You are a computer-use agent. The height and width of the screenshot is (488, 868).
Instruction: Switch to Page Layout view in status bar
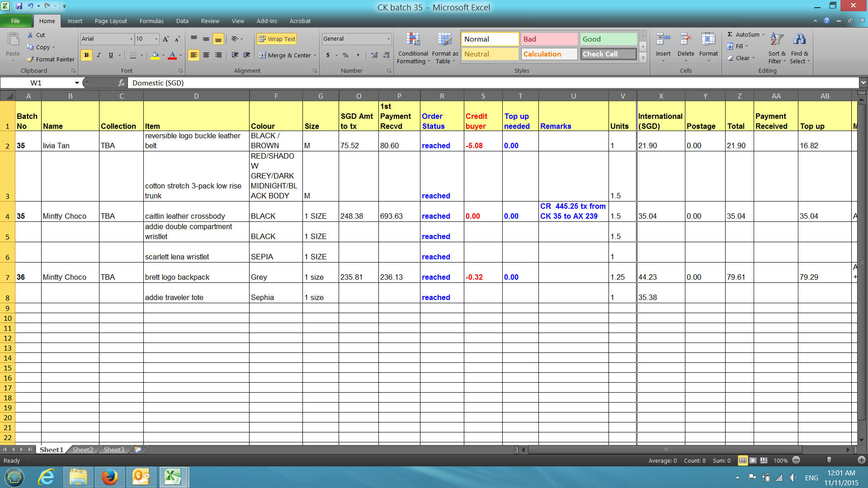pyautogui.click(x=753, y=460)
